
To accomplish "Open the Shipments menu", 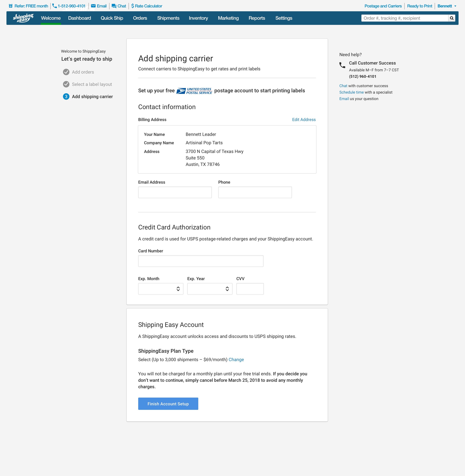I will point(168,18).
